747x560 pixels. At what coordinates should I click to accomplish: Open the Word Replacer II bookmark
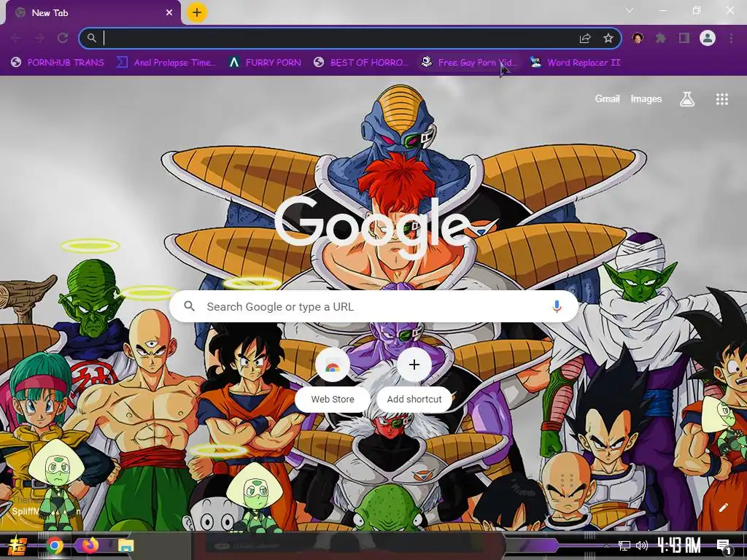click(576, 63)
